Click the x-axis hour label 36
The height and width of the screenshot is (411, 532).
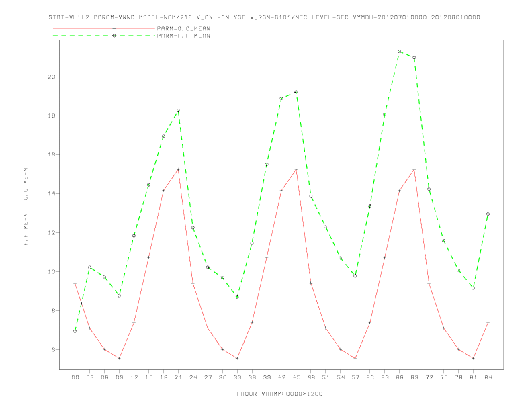tap(252, 377)
